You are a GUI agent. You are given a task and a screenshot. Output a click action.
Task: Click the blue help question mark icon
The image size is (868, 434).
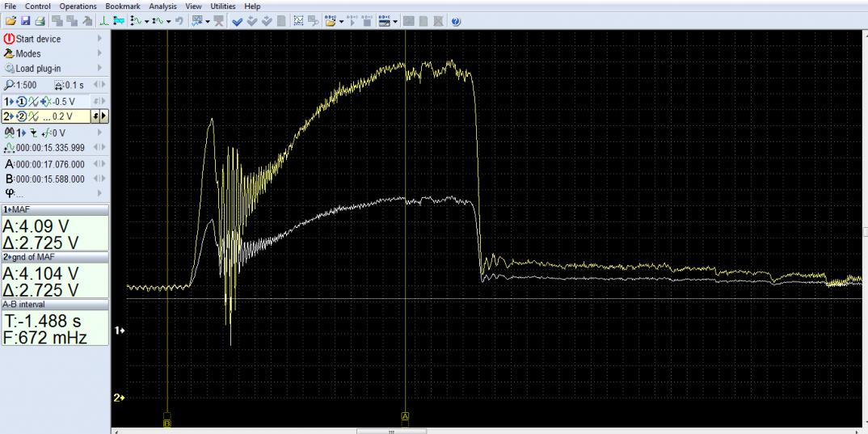(x=457, y=21)
